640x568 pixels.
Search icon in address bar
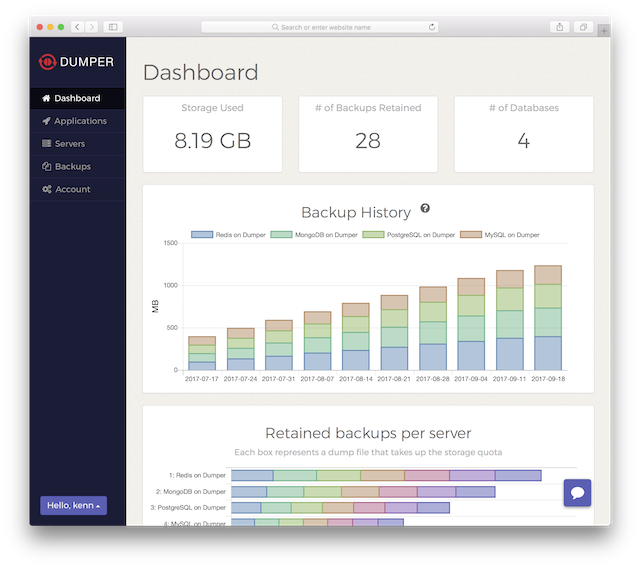276,27
